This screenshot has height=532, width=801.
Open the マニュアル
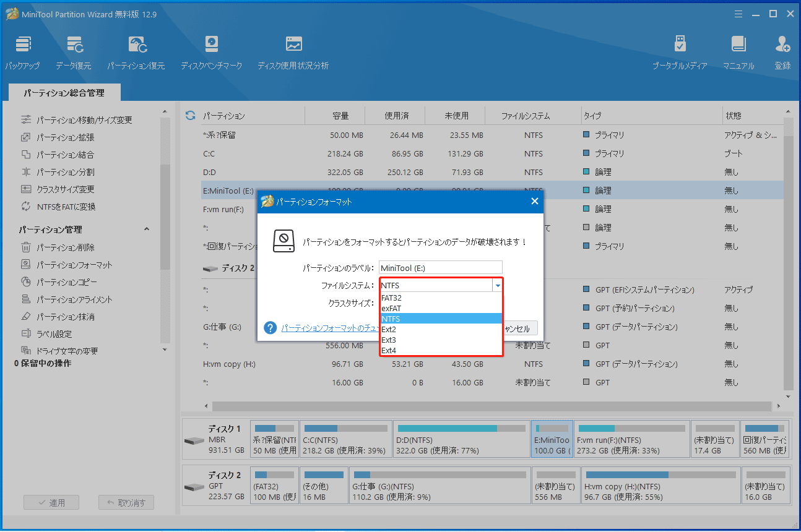738,53
